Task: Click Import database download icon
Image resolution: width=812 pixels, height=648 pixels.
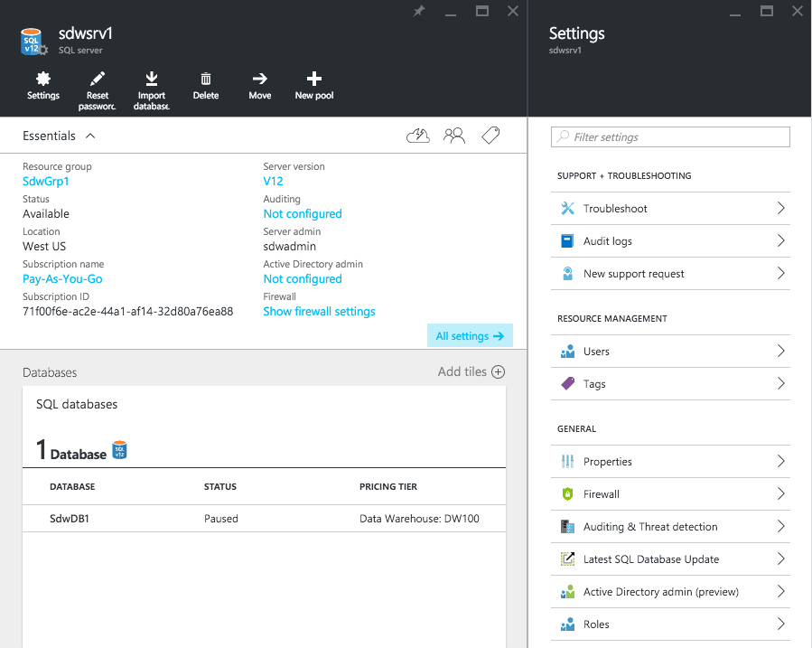Action: tap(151, 79)
